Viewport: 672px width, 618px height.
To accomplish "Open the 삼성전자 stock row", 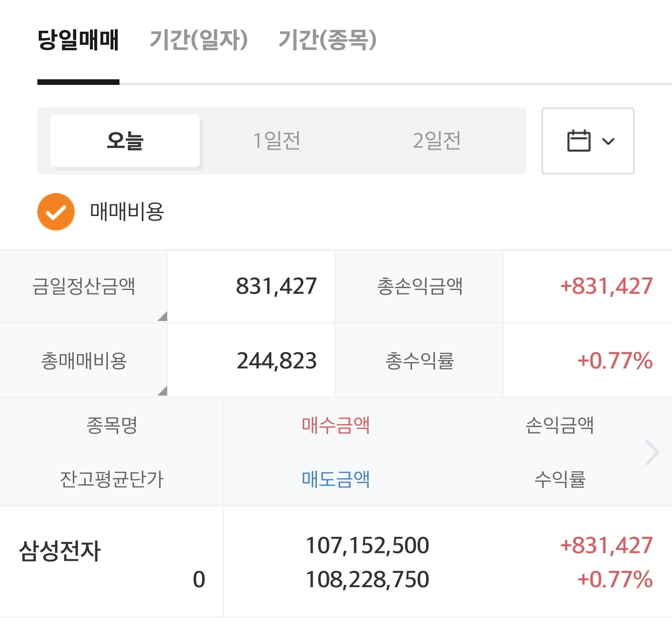I will [336, 562].
